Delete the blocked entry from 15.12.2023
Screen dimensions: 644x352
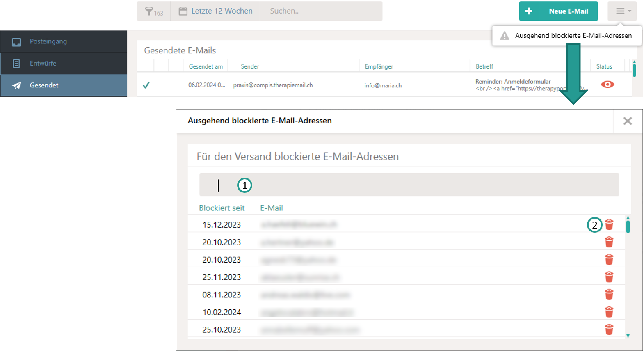609,224
